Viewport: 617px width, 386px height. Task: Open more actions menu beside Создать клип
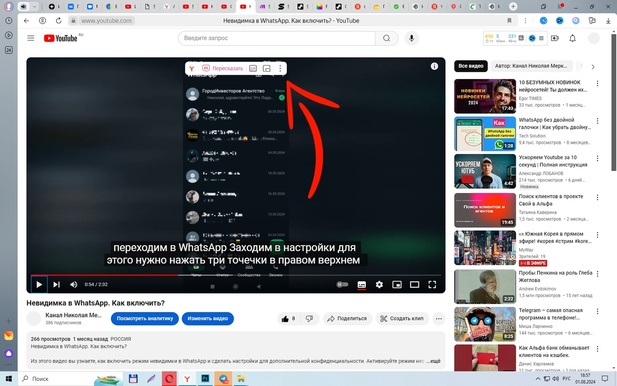439,318
